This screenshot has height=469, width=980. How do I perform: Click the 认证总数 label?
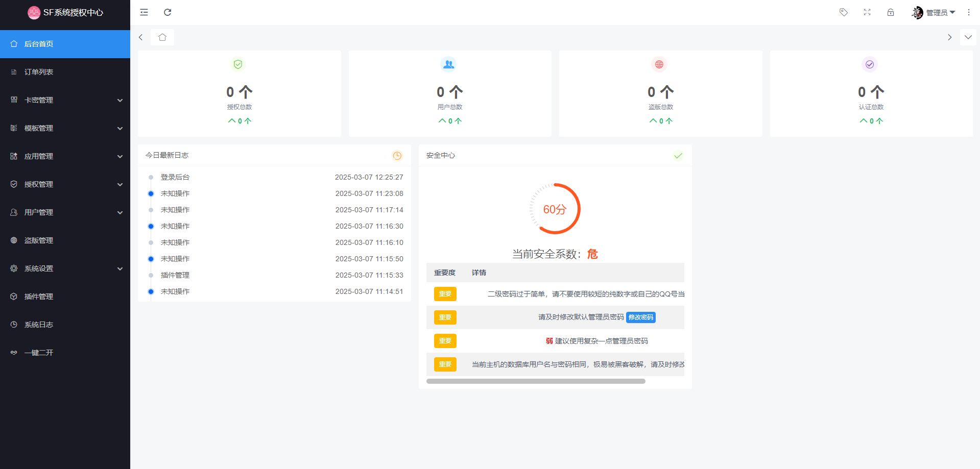pos(871,107)
